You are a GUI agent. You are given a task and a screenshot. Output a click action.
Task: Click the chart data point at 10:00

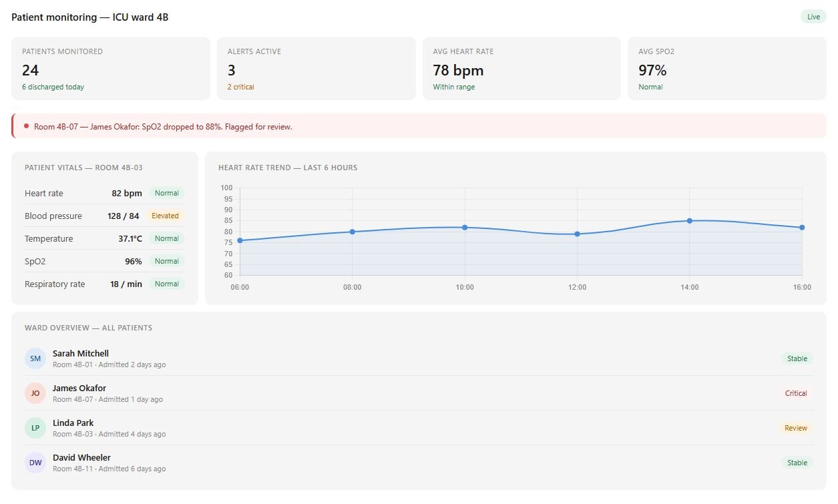coord(465,228)
